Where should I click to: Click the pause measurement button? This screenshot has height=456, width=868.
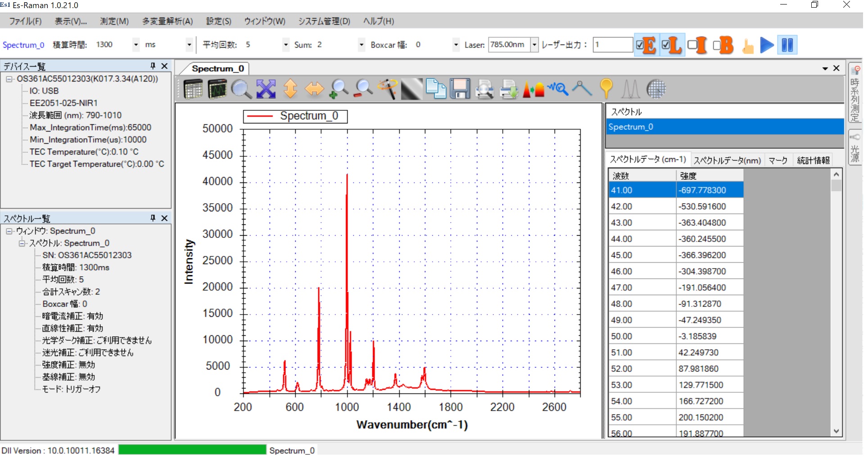pyautogui.click(x=787, y=45)
